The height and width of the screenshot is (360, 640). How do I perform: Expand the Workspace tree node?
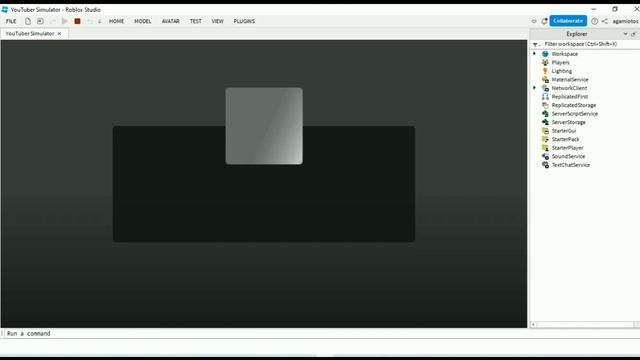(x=534, y=53)
